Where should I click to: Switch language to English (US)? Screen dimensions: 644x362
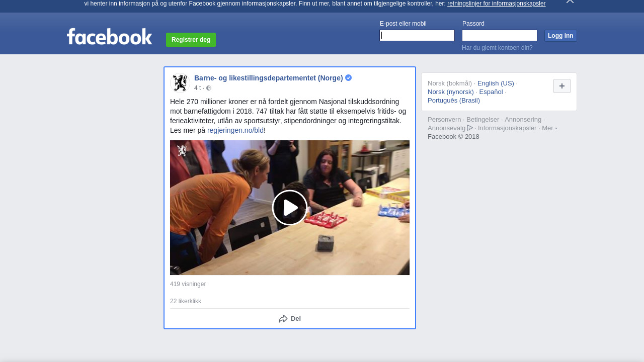[x=496, y=83]
